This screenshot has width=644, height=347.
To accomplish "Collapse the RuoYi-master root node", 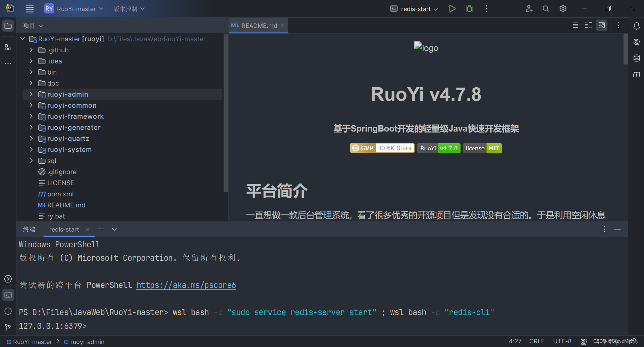I will pyautogui.click(x=22, y=39).
